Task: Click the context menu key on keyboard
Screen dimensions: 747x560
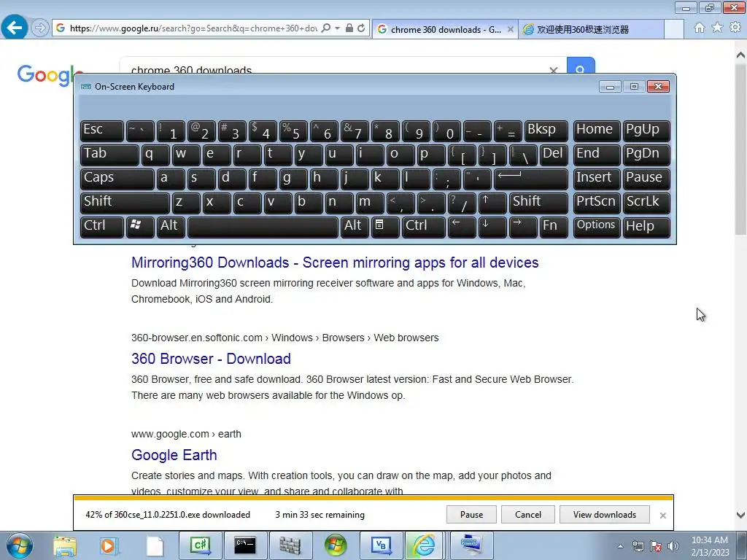Action: (x=385, y=226)
